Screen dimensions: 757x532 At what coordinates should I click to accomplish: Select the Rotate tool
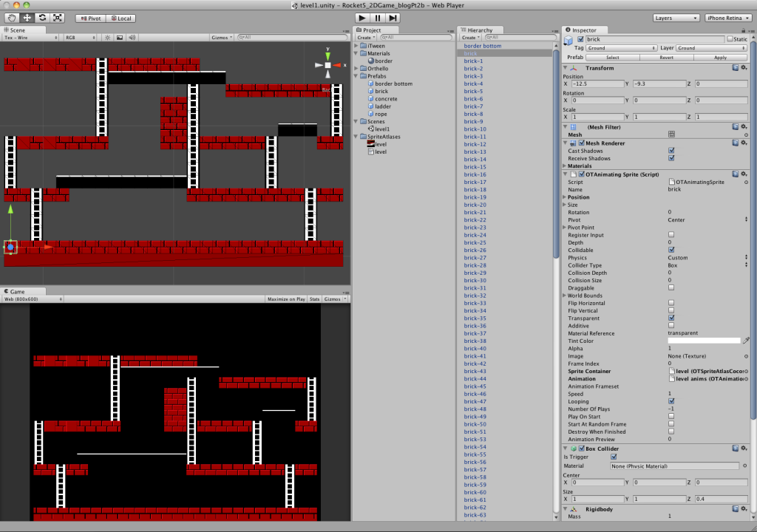(42, 18)
